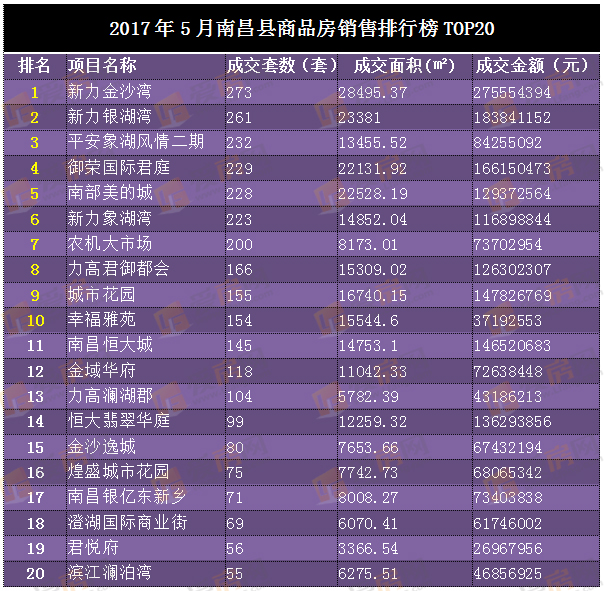Click the 成交套数（套） column header
Screen dimensions: 604x591
282,65
